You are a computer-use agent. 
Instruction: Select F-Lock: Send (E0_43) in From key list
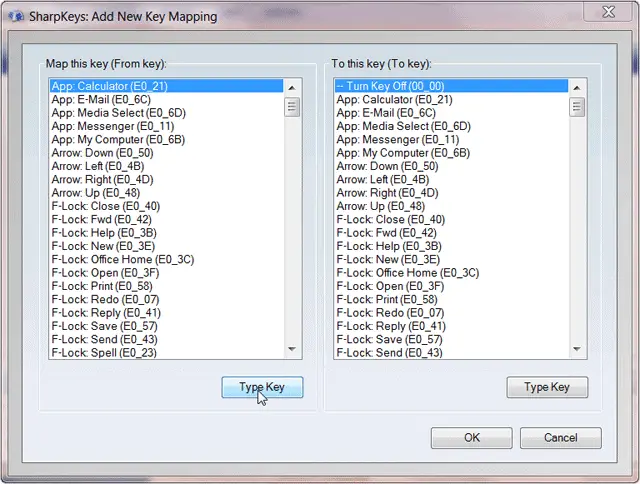click(166, 340)
